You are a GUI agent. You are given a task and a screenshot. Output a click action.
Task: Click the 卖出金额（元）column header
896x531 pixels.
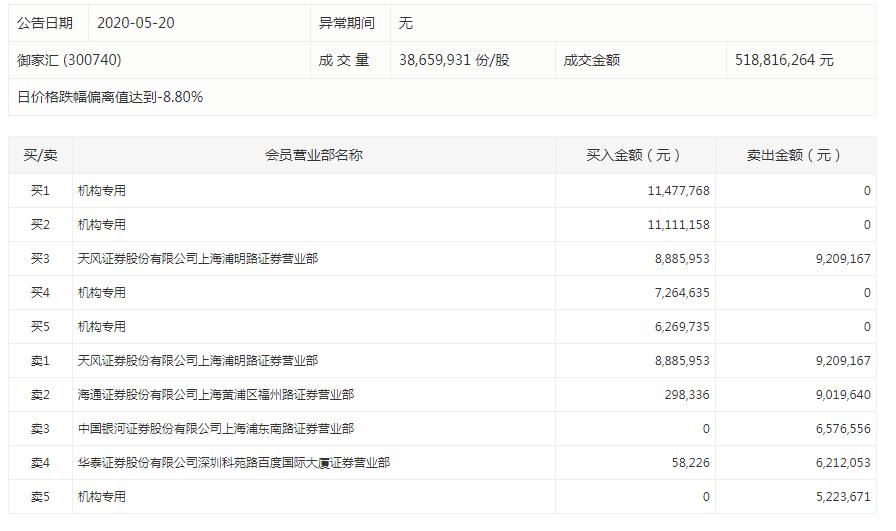[x=795, y=155]
